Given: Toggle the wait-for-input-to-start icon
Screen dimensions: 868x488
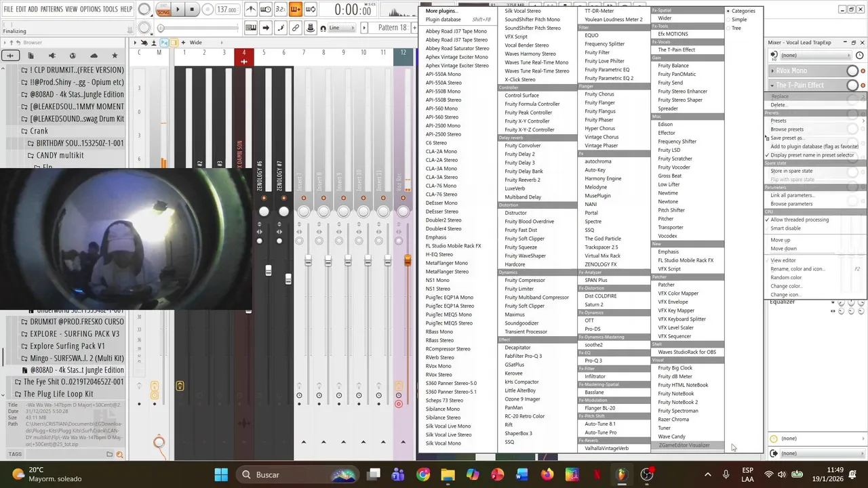Looking at the screenshot, I should [266, 9].
